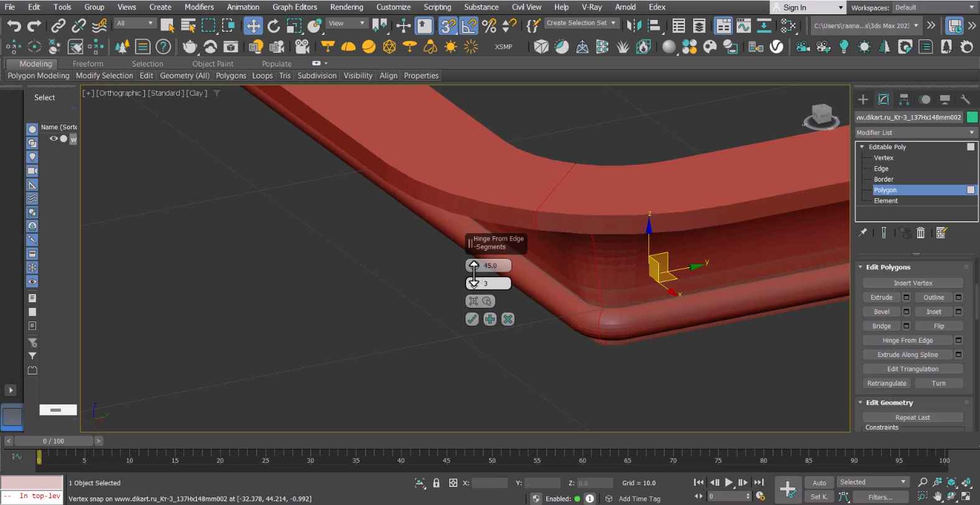Open the Hierarchy command panel tab
Screen dimensions: 980x505
coord(904,100)
